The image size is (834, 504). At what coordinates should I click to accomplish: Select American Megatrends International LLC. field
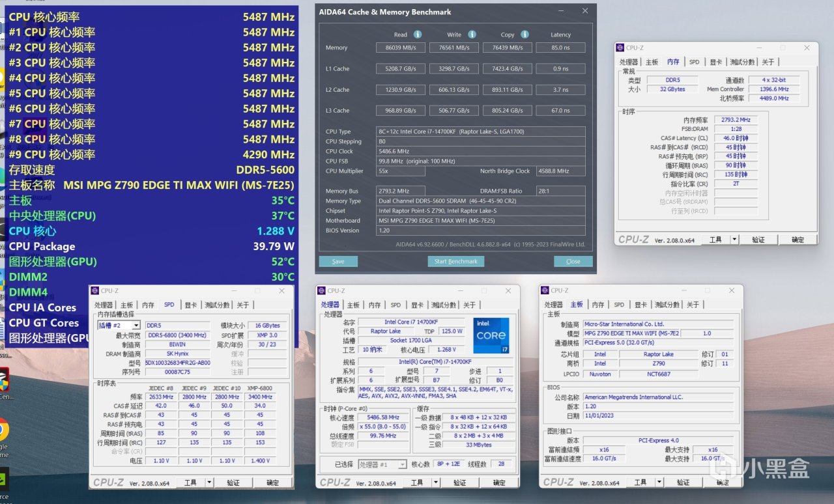[658, 397]
